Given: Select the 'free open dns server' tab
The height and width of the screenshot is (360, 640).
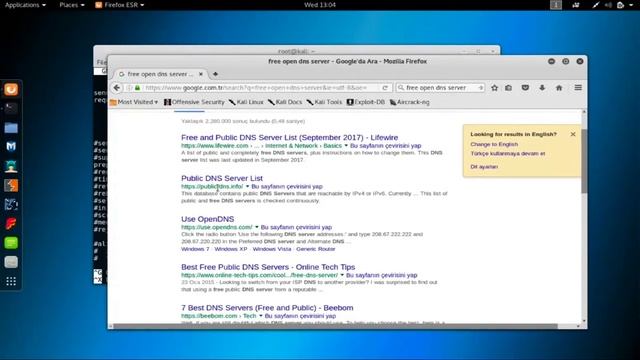Looking at the screenshot, I should 161,74.
